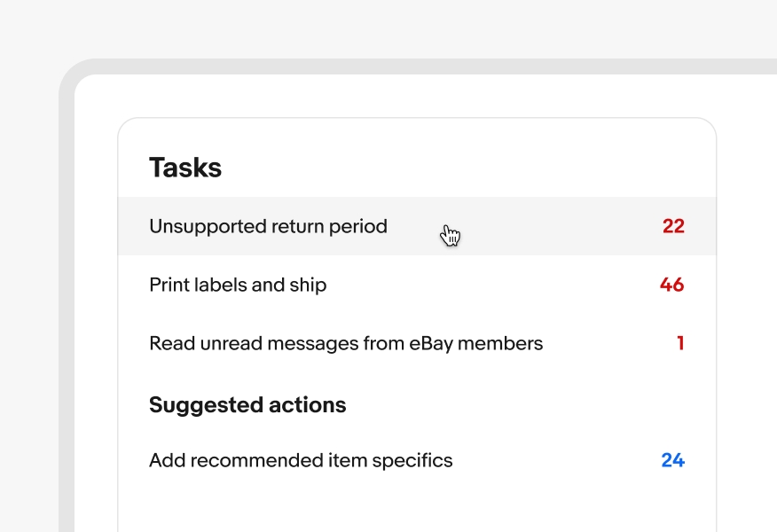The width and height of the screenshot is (777, 532).
Task: Click 'Read unread' text in messages task
Action: click(x=200, y=343)
